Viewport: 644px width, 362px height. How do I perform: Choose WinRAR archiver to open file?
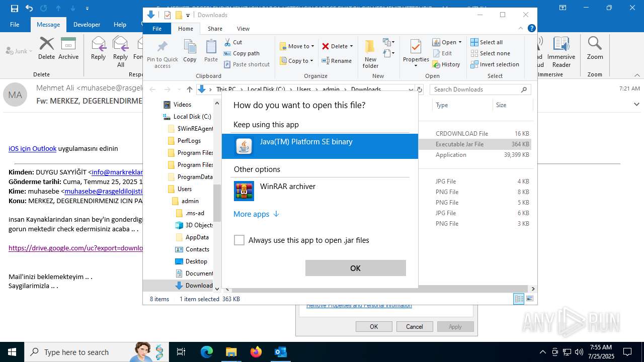click(x=320, y=191)
